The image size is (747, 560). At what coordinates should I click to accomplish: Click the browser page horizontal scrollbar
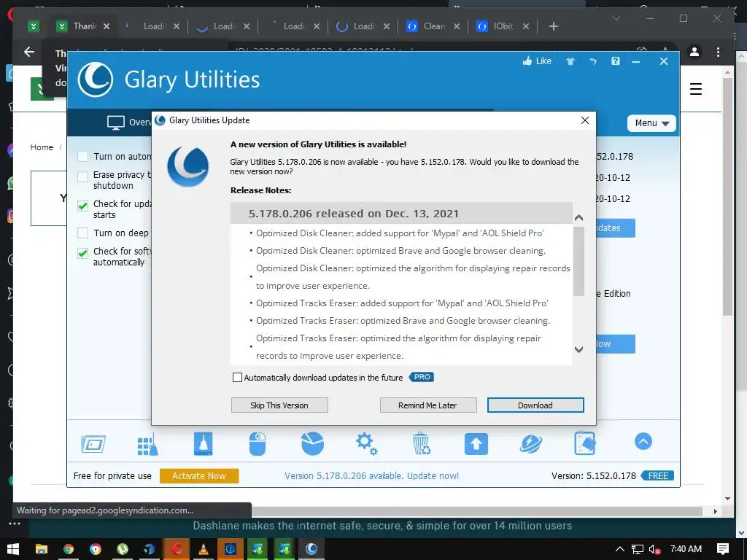[x=477, y=511]
